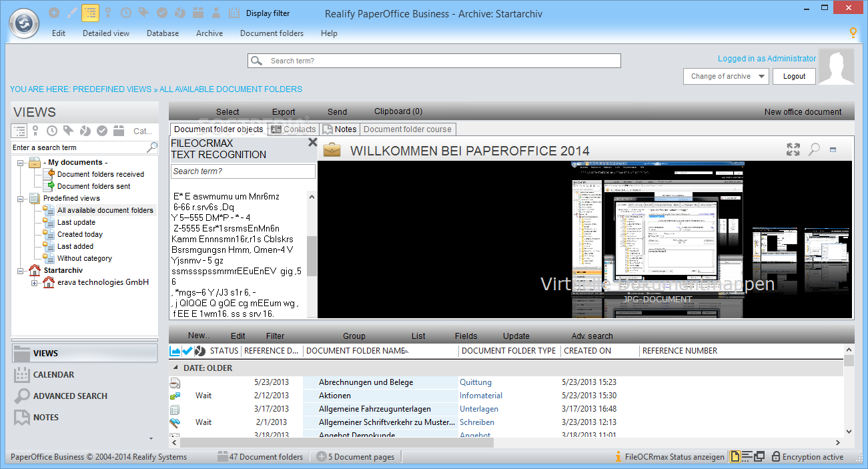Click the main Search term input field
868x469 pixels.
click(x=434, y=61)
